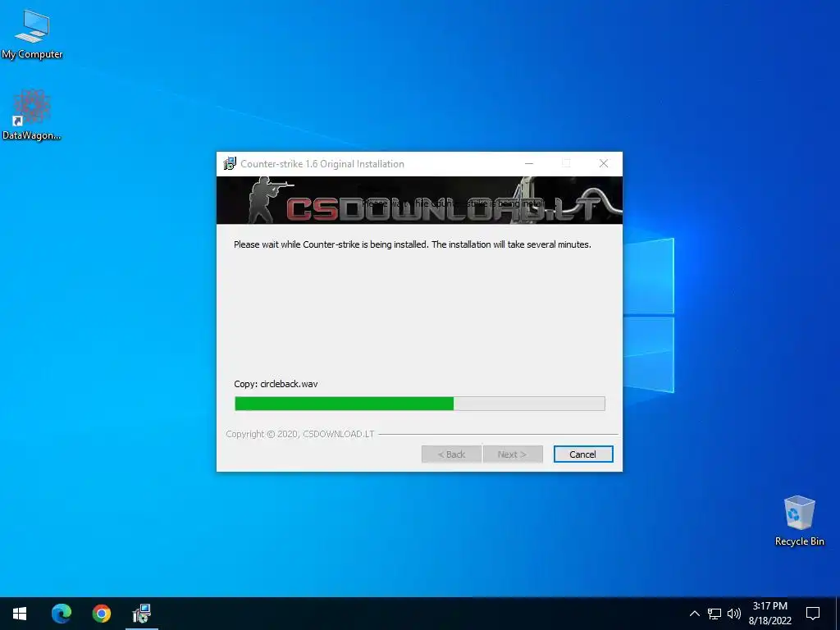Image resolution: width=840 pixels, height=630 pixels.
Task: Click the 'Please wait while Counter-strike' message
Action: coord(413,244)
